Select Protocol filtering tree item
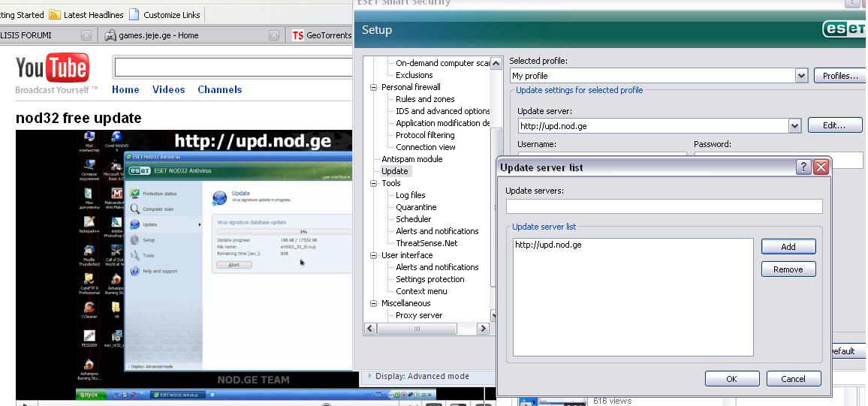Screen dimensions: 868x406 (x=425, y=136)
